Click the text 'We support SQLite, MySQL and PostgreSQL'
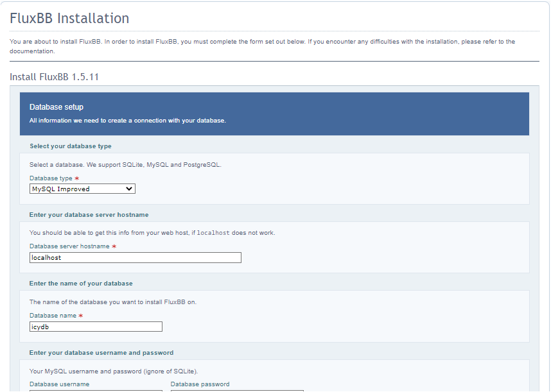The width and height of the screenshot is (551, 392). [x=154, y=165]
